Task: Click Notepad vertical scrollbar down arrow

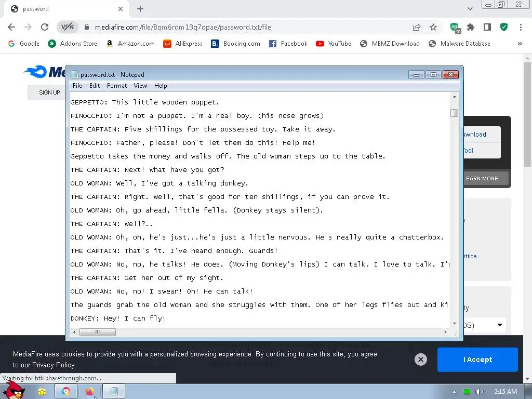Action: 454,324
